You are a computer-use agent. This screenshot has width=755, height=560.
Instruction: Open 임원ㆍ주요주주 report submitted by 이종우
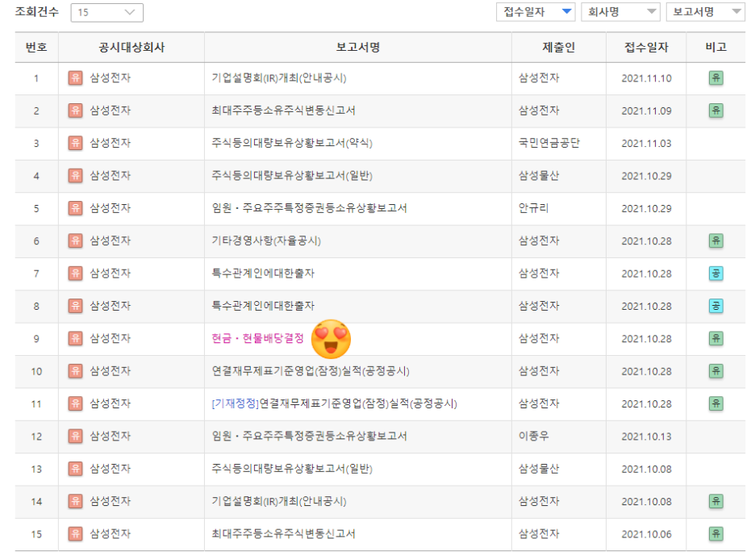pos(309,437)
